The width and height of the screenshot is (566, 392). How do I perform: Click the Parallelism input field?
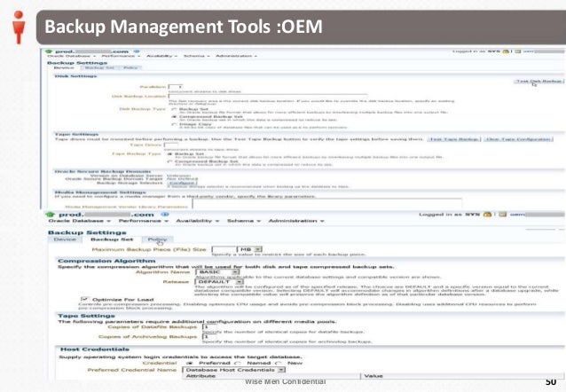pos(176,87)
